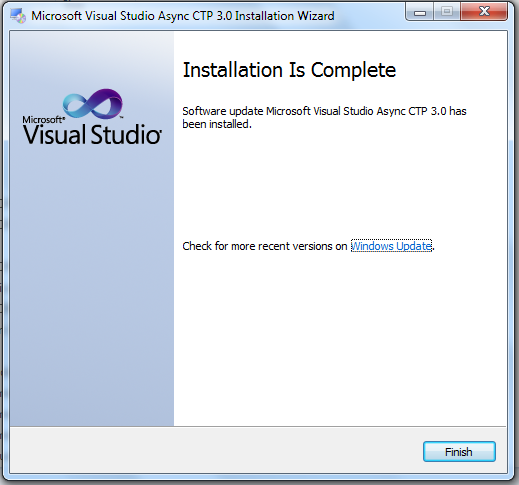Viewport: 519px width, 485px height.
Task: Click the Finish button
Action: click(x=459, y=452)
